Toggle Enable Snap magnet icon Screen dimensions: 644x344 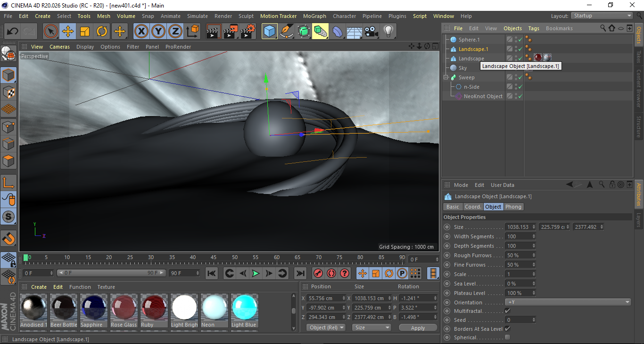[9, 238]
